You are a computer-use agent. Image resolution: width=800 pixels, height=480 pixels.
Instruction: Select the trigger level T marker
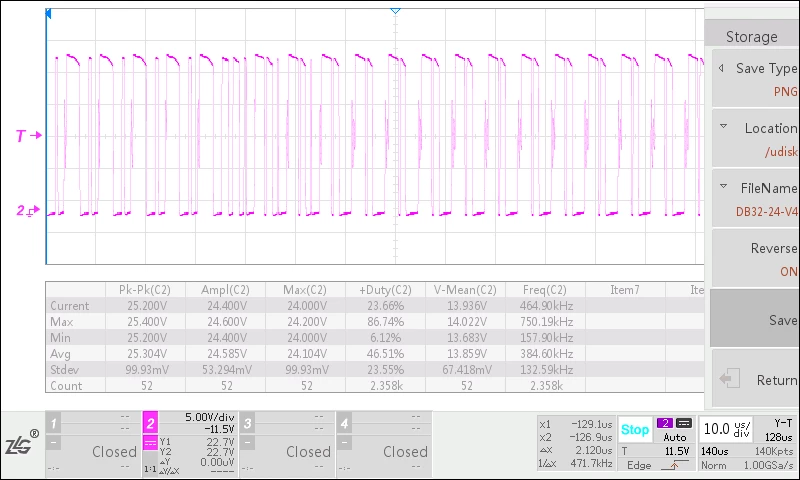pos(28,136)
